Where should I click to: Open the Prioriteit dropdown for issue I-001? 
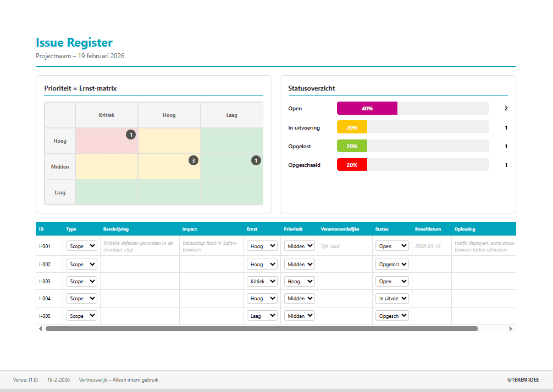pyautogui.click(x=299, y=246)
